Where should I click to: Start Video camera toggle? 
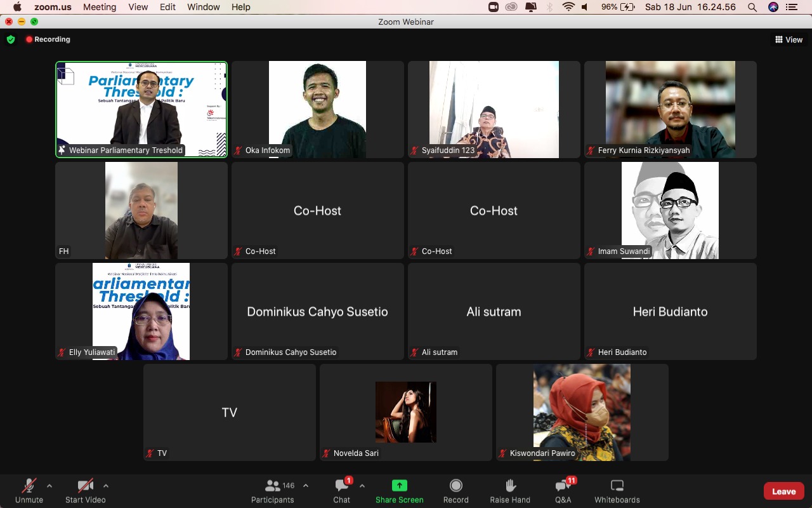click(85, 486)
